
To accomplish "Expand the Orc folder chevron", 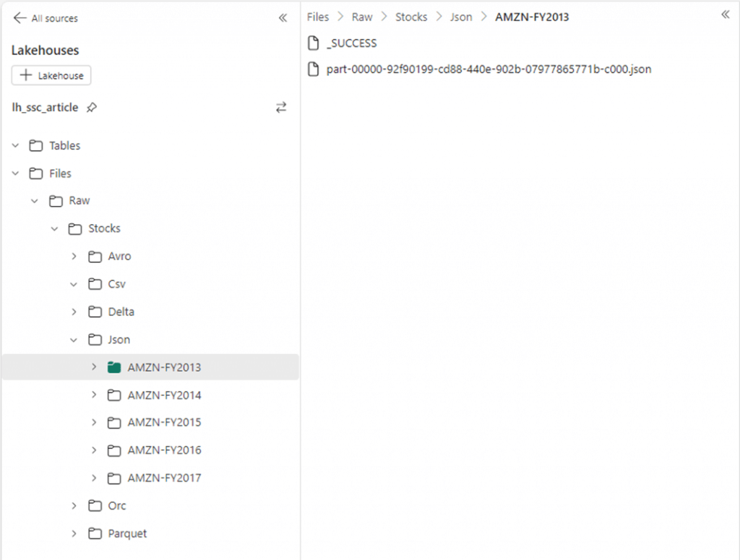I will tap(74, 506).
